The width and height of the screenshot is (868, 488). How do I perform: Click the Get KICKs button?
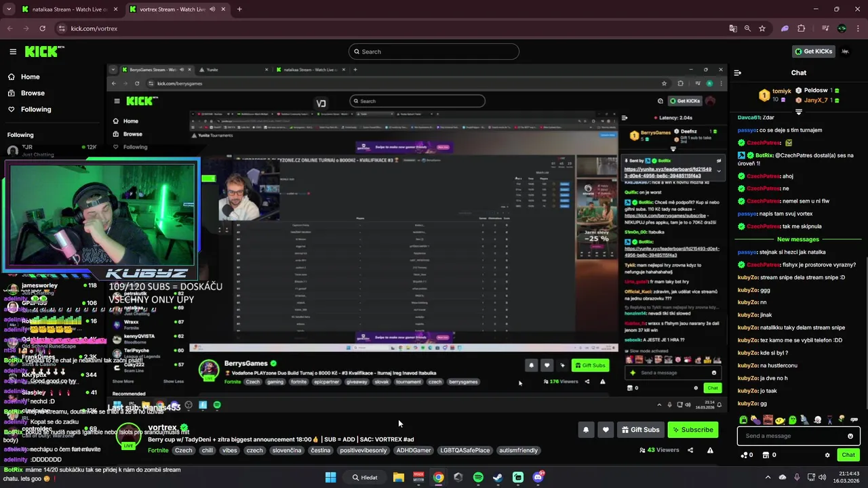pos(813,52)
